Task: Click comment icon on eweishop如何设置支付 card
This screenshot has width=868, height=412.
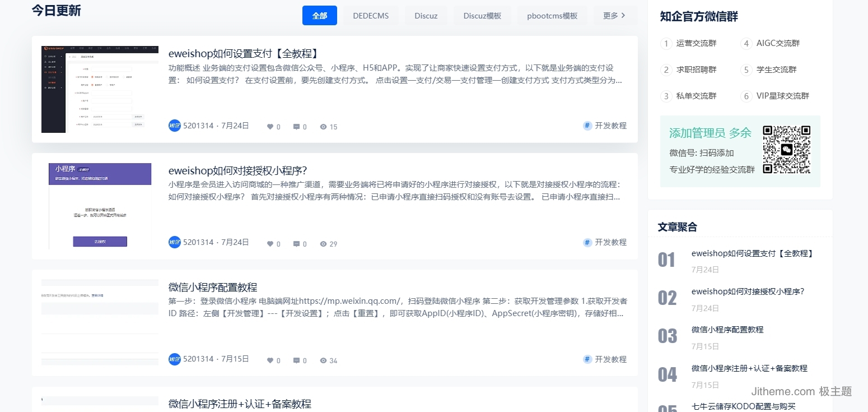Action: (x=296, y=127)
